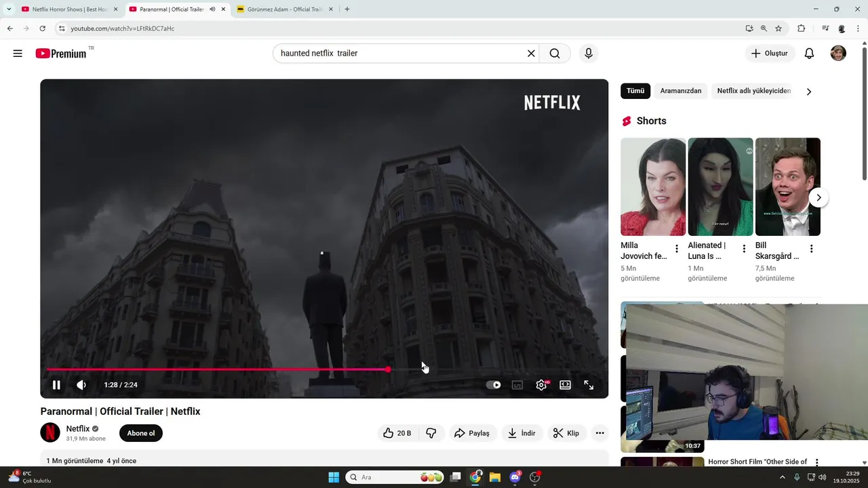Open more actions ellipsis under video
Viewport: 868px width, 488px height.
[x=599, y=433]
